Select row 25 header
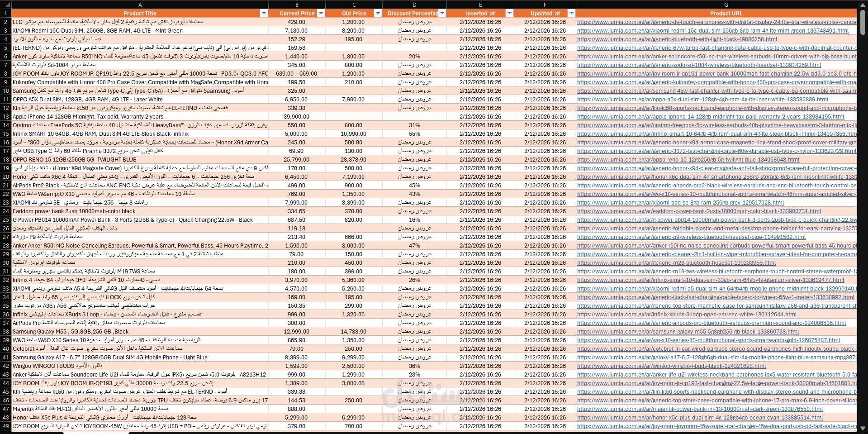Image resolution: width=868 pixels, height=434 pixels. point(6,220)
